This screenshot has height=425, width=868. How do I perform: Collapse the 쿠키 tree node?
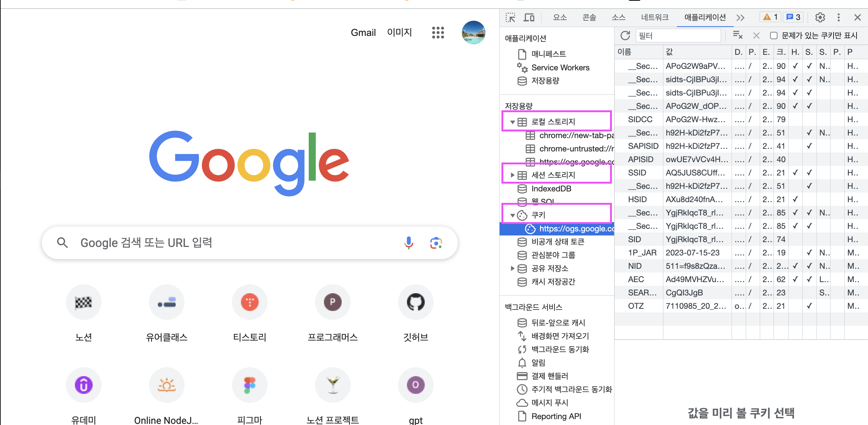pyautogui.click(x=512, y=215)
